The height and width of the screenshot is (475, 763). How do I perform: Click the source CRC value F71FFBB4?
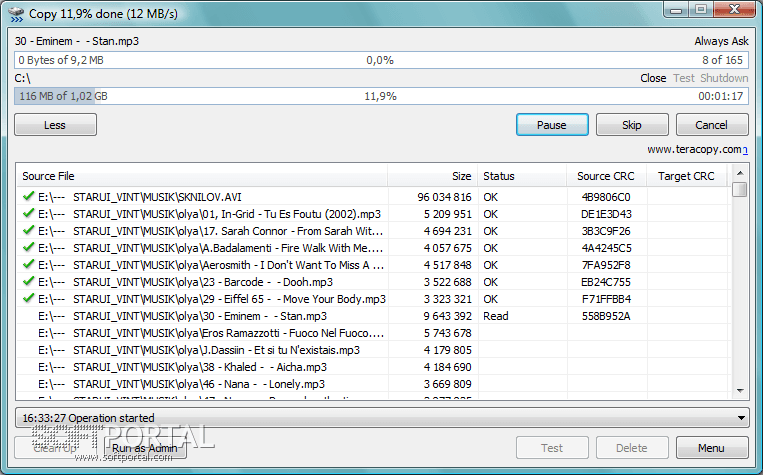coord(606,299)
